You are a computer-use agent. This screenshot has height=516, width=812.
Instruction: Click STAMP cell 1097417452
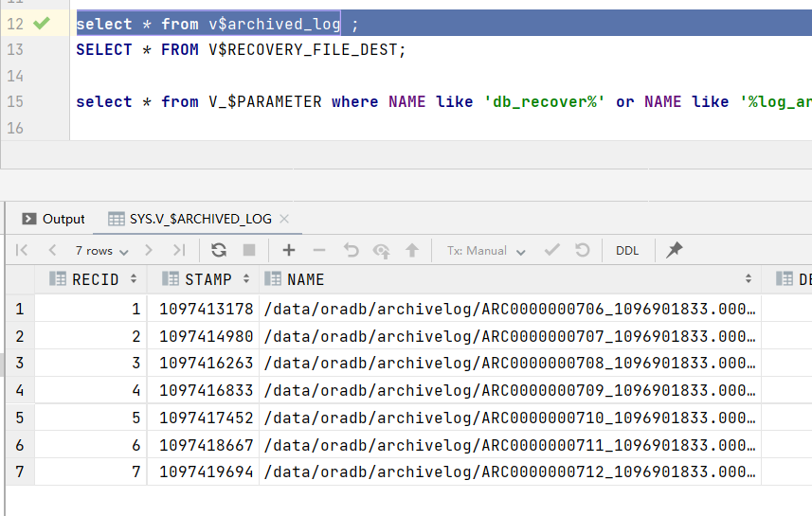[x=204, y=418]
